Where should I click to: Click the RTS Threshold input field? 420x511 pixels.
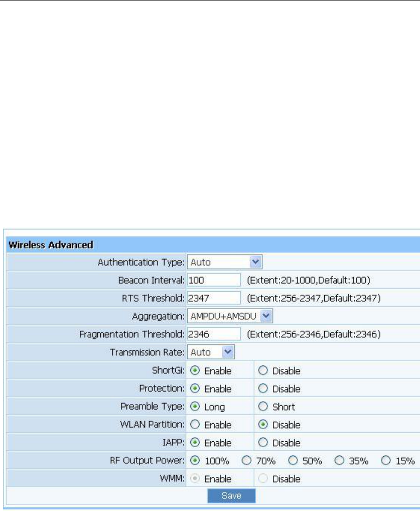[x=214, y=298]
